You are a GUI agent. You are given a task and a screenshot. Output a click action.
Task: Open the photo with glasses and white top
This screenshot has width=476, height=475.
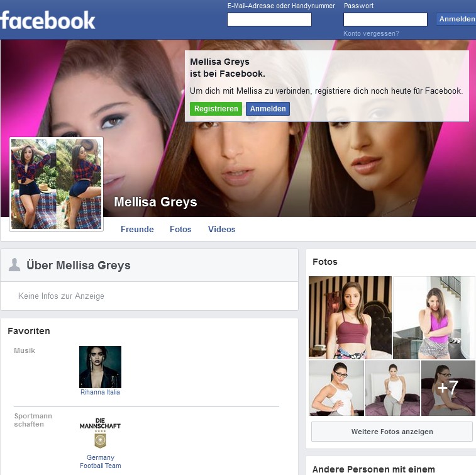tap(336, 388)
